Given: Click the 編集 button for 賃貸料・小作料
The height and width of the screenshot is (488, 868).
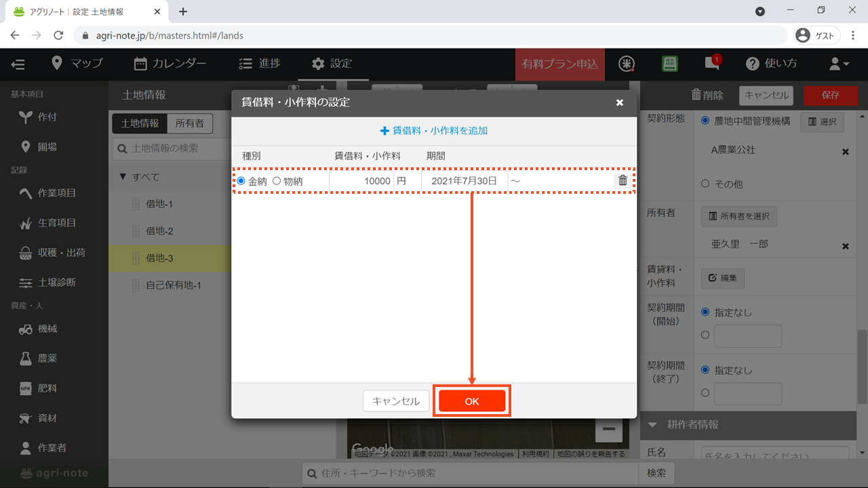Looking at the screenshot, I should click(723, 278).
